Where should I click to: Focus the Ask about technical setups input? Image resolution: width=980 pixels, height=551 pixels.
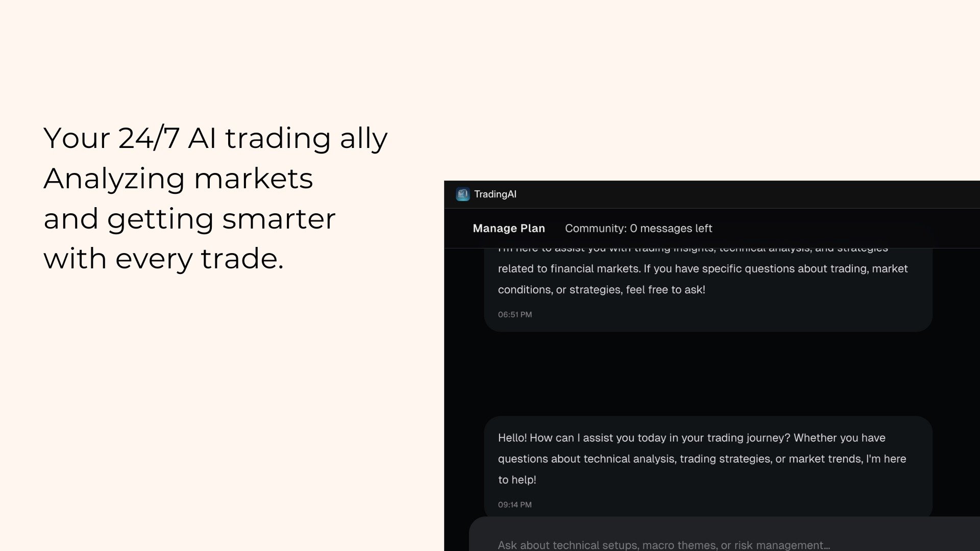664,544
